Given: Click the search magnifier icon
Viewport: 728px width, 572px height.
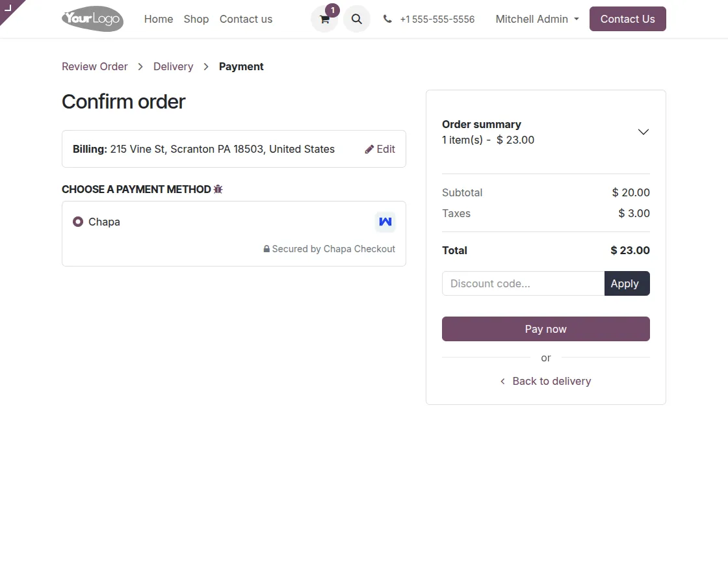Looking at the screenshot, I should [x=356, y=19].
